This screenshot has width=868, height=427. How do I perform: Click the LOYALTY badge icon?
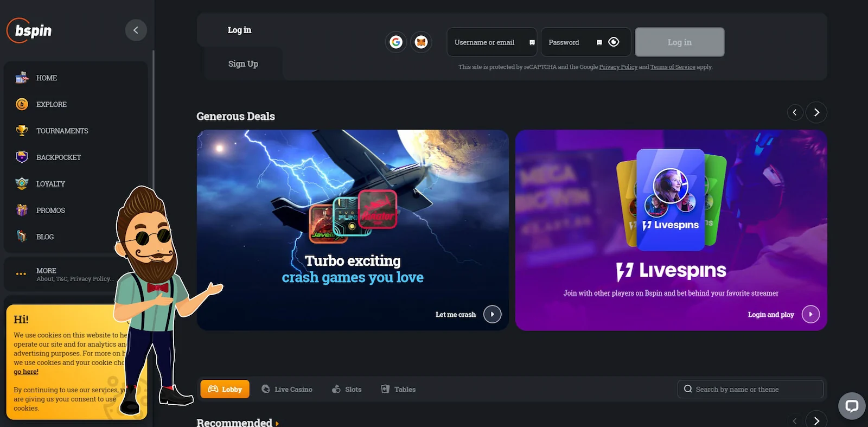coord(22,184)
